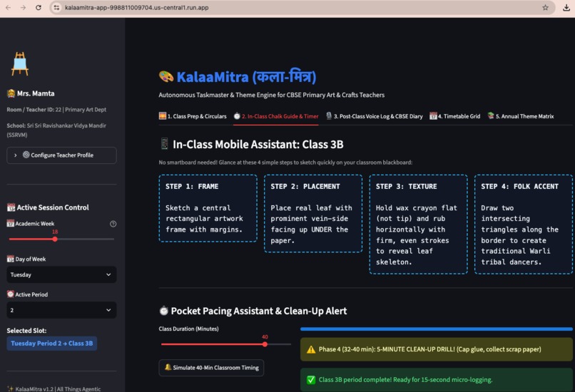Click calendar icon beside Day of Week
The height and width of the screenshot is (392, 575).
pyautogui.click(x=10, y=259)
